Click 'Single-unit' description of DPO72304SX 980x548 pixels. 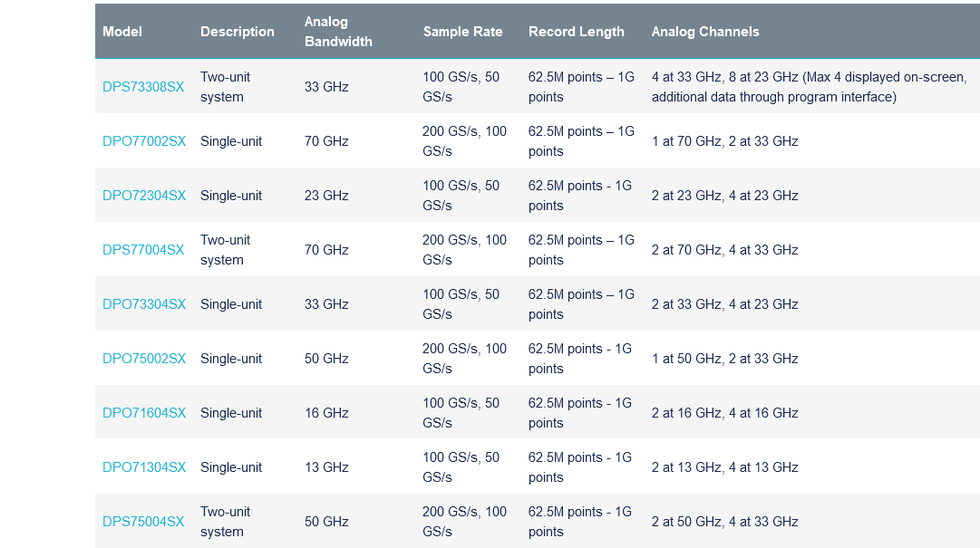point(231,196)
